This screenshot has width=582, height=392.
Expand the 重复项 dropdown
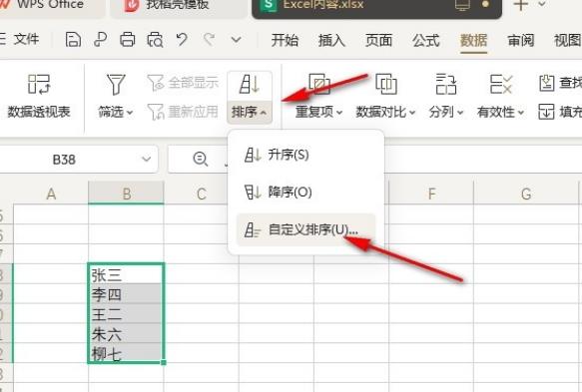[339, 113]
